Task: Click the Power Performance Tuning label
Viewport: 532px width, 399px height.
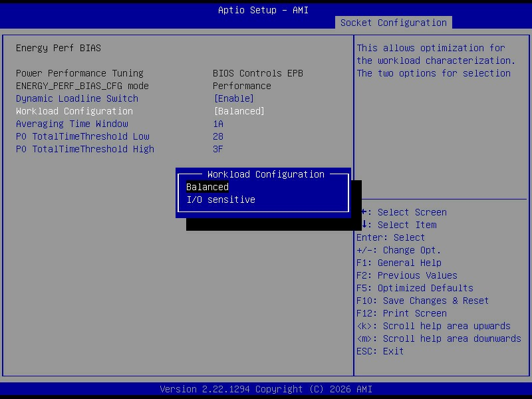Action: (80, 73)
